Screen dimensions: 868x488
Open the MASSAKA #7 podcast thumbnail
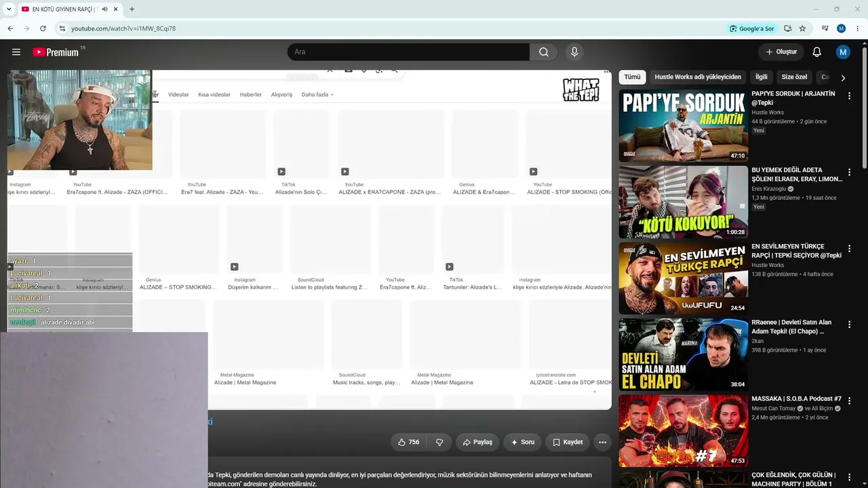tap(684, 430)
